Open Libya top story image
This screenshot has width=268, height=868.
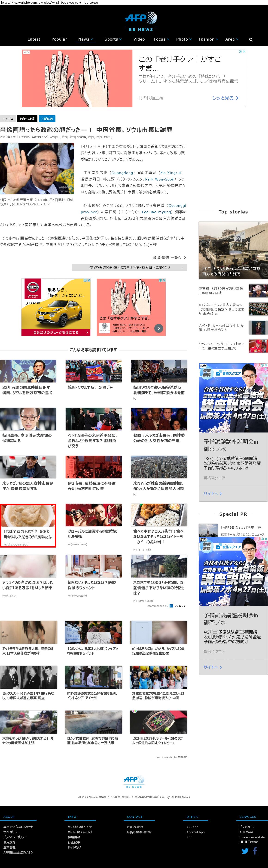[x=233, y=250]
